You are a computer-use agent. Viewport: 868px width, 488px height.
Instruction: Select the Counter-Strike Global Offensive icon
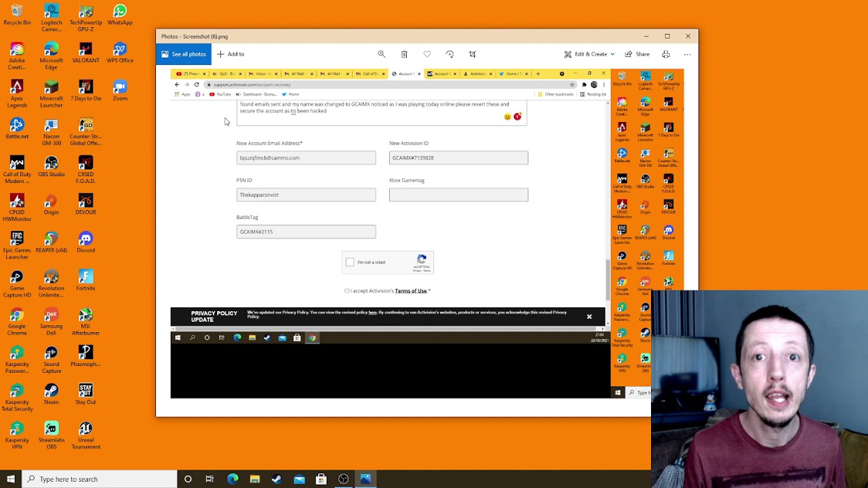85,132
